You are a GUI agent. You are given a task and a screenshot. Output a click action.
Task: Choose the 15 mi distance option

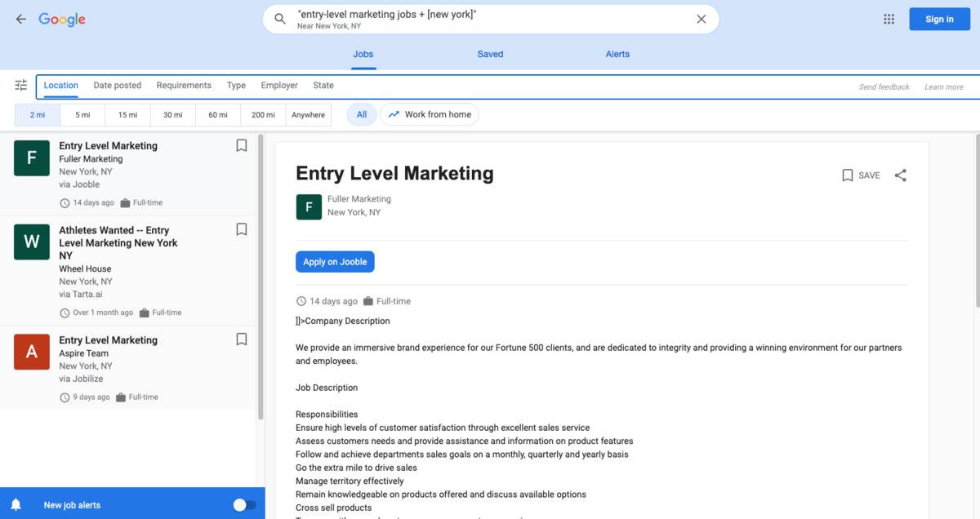(127, 115)
